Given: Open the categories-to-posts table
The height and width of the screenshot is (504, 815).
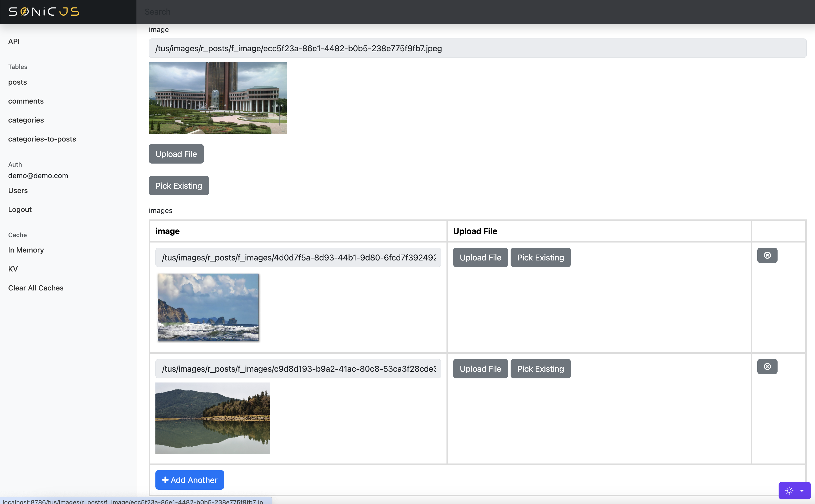Looking at the screenshot, I should click(x=42, y=139).
